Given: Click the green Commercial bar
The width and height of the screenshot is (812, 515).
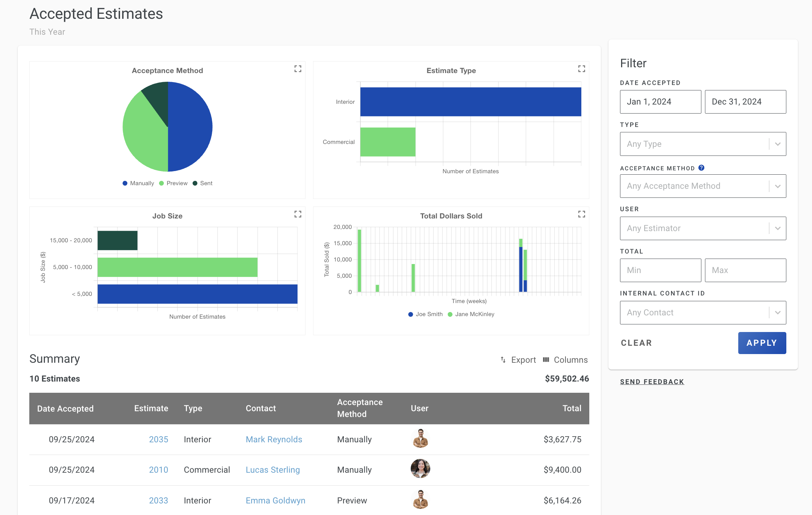Looking at the screenshot, I should click(388, 142).
